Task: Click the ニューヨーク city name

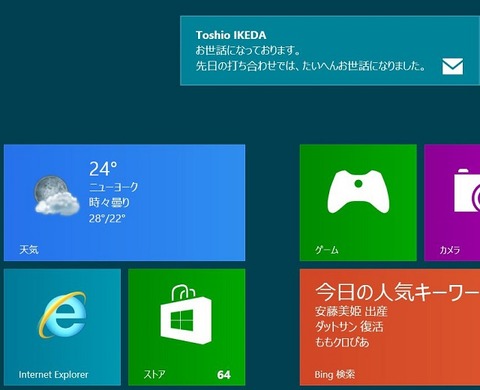Action: click(x=113, y=187)
